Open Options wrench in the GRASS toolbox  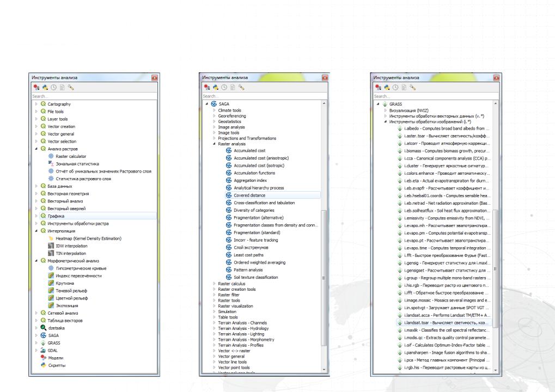click(412, 88)
